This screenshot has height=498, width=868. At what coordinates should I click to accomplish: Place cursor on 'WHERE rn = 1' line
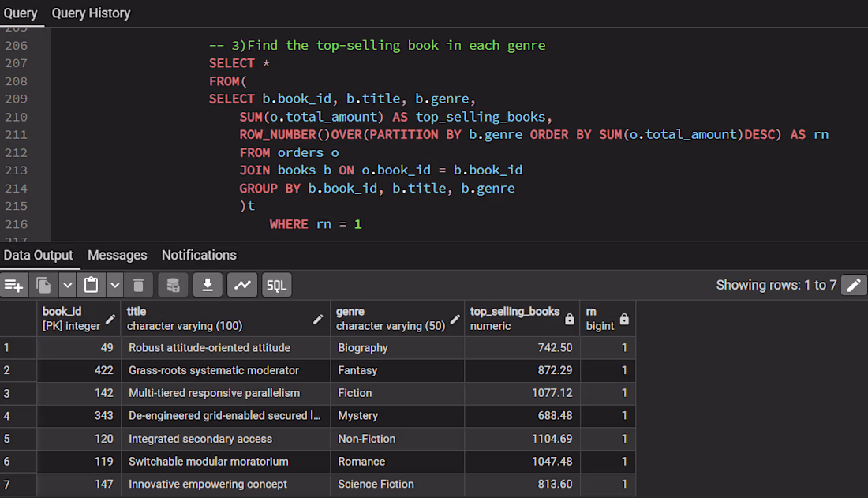[x=316, y=224]
